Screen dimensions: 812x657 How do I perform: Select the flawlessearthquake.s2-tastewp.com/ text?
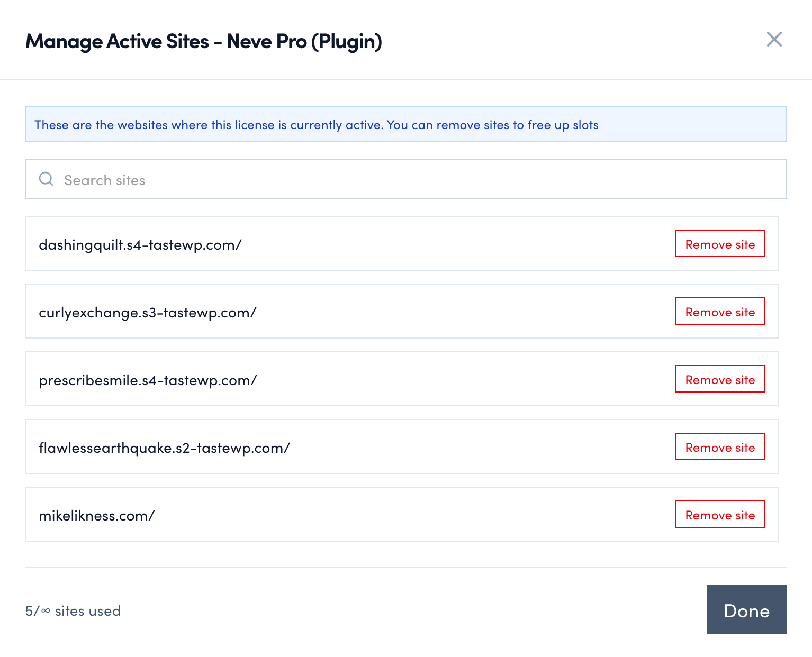tap(165, 448)
